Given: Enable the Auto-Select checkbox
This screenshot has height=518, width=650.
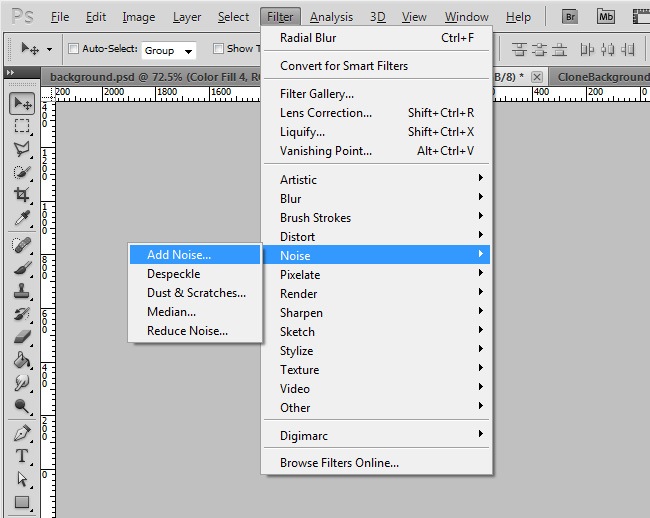Looking at the screenshot, I should 73,49.
